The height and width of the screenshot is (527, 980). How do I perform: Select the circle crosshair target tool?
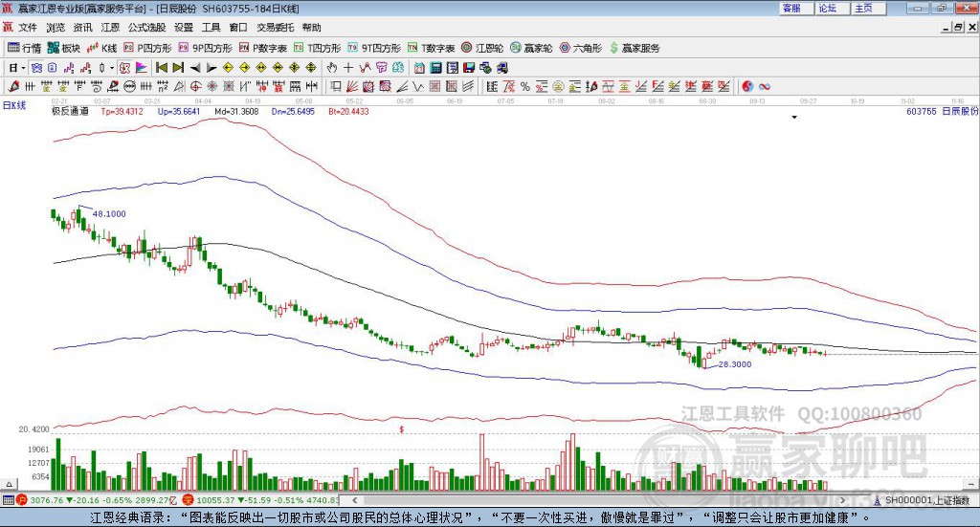195,86
